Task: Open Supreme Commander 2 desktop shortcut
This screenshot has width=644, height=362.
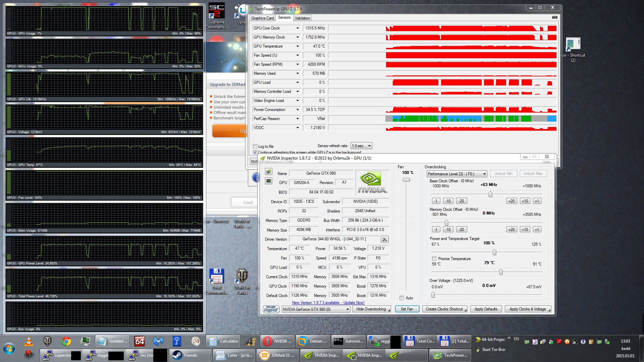Action: pyautogui.click(x=217, y=16)
